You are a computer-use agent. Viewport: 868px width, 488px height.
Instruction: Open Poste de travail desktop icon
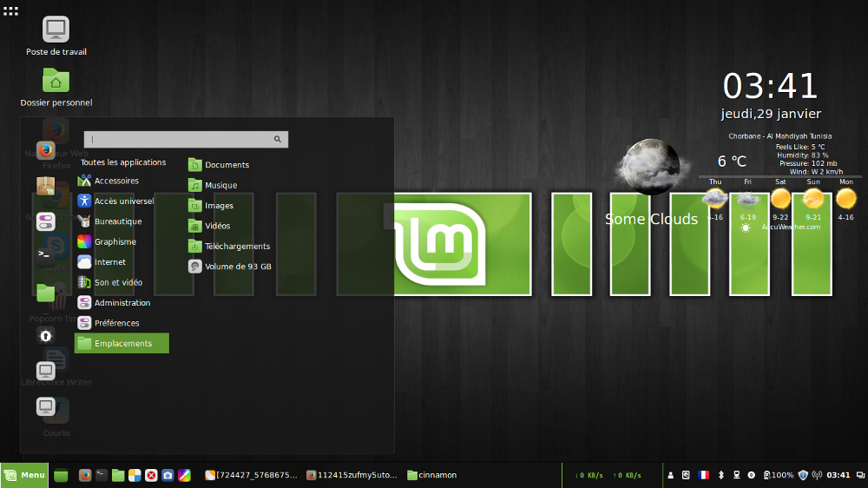point(56,36)
